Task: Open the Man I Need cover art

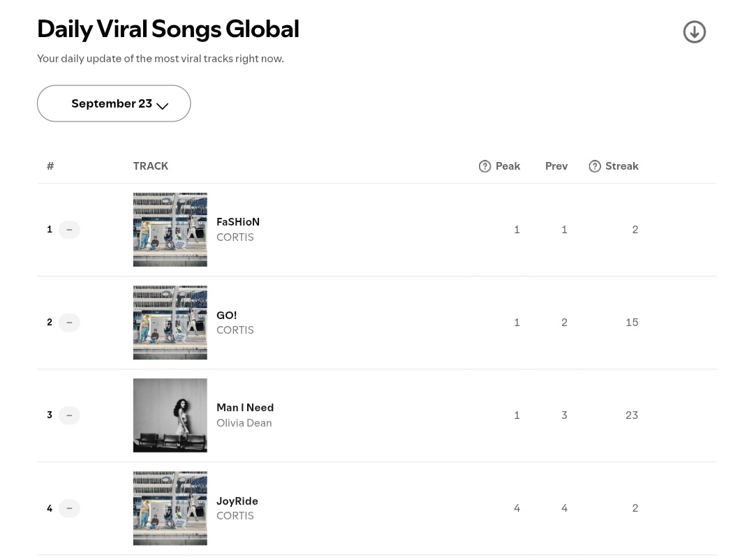Action: (170, 415)
